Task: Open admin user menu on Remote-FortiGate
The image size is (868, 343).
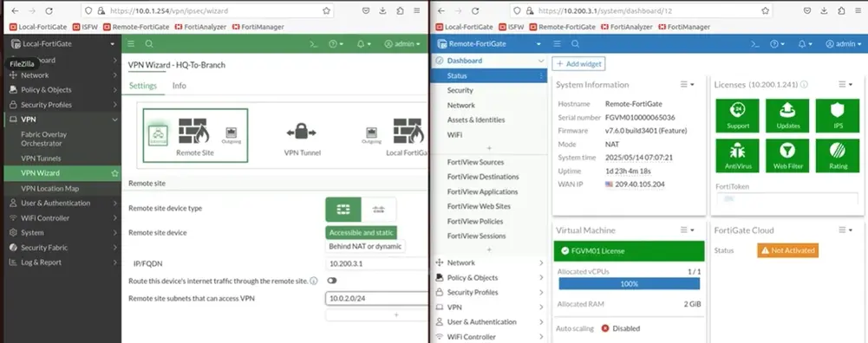Action: tap(844, 43)
